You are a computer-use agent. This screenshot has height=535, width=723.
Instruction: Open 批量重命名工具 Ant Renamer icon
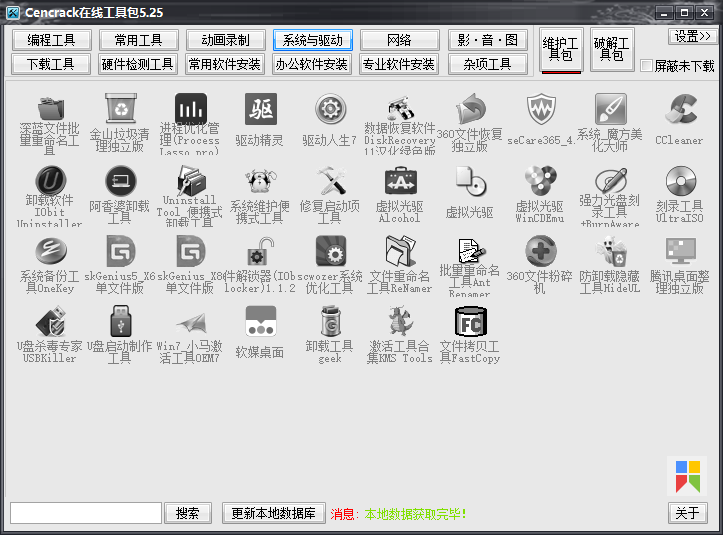tap(470, 250)
